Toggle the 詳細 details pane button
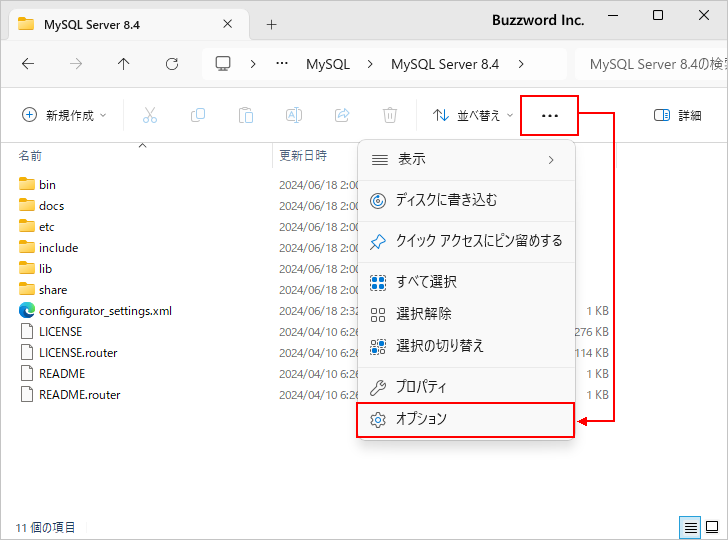This screenshot has height=540, width=728. point(677,115)
